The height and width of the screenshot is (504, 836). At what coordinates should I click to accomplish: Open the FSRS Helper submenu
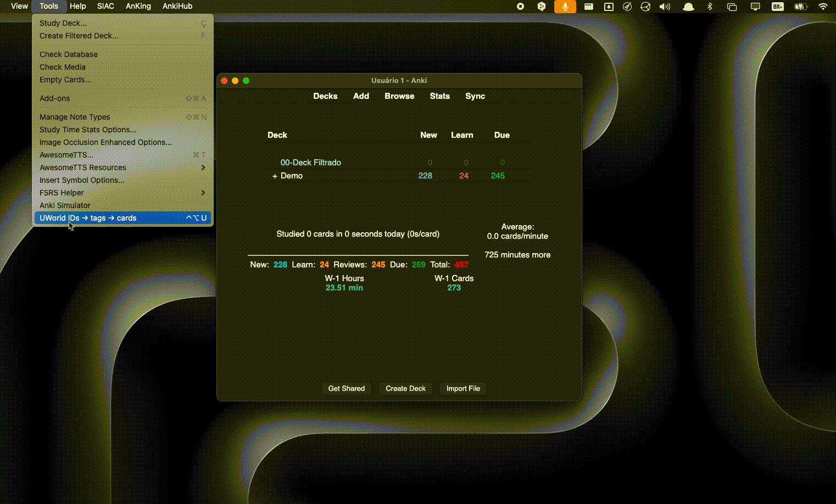tap(62, 193)
